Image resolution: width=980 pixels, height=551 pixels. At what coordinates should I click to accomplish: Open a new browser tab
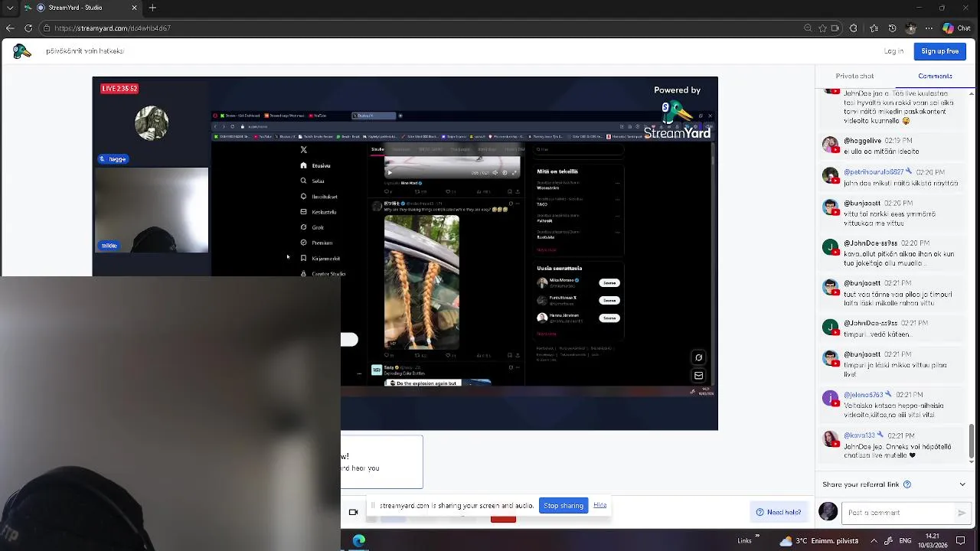click(x=152, y=8)
